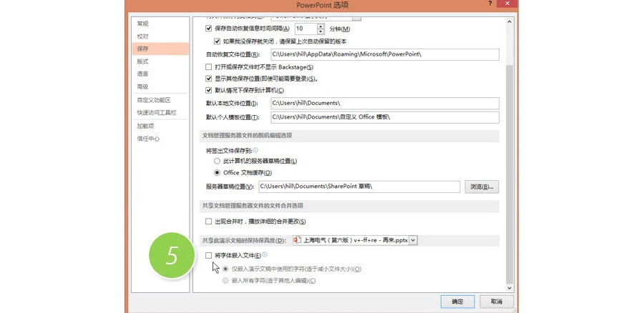Select 嵌入所有字符 radio button

click(x=225, y=281)
